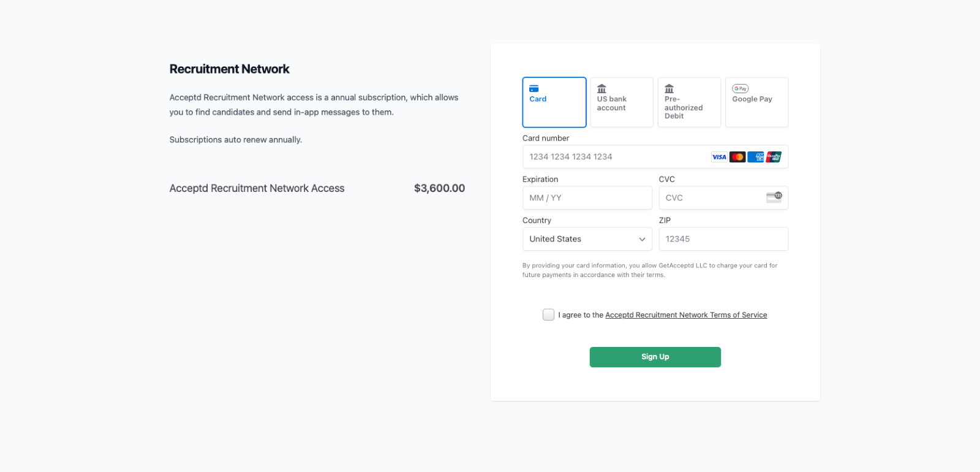This screenshot has height=472, width=980.
Task: Open Acceptd Recruitment Network Terms of Service link
Action: (x=686, y=315)
